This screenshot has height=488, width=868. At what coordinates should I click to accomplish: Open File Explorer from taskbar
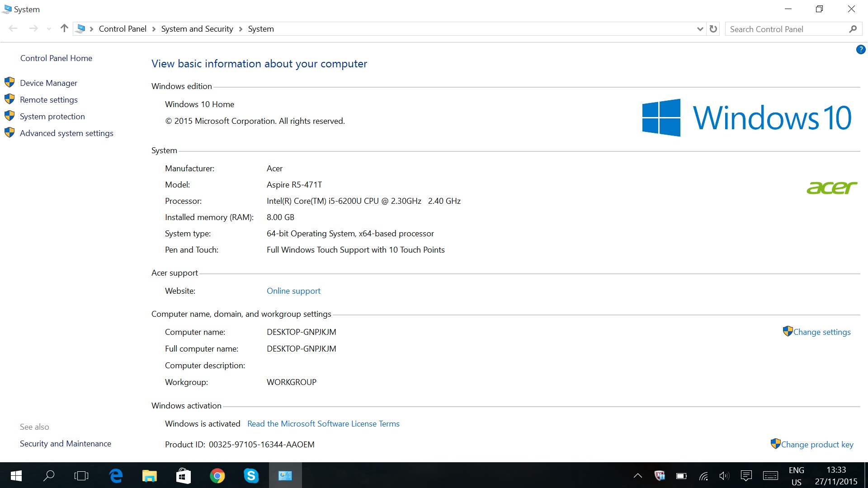click(x=150, y=475)
